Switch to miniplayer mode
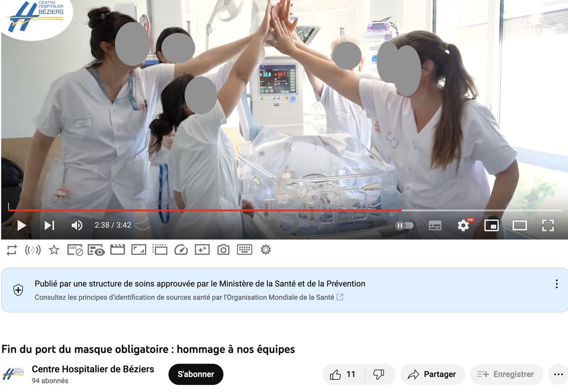Screen dimensions: 568x392 (491, 226)
